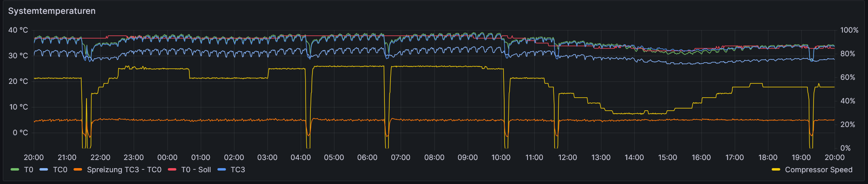This screenshot has height=184, width=868.
Task: Select the T0 - Soll legend entry
Action: coord(196,170)
